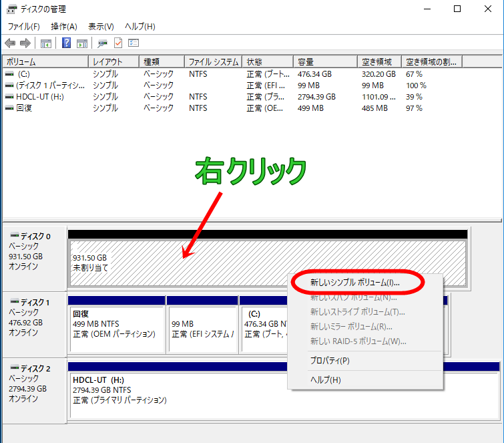Click the 320.20 GB free space cell
The height and width of the screenshot is (443, 504).
coord(379,74)
